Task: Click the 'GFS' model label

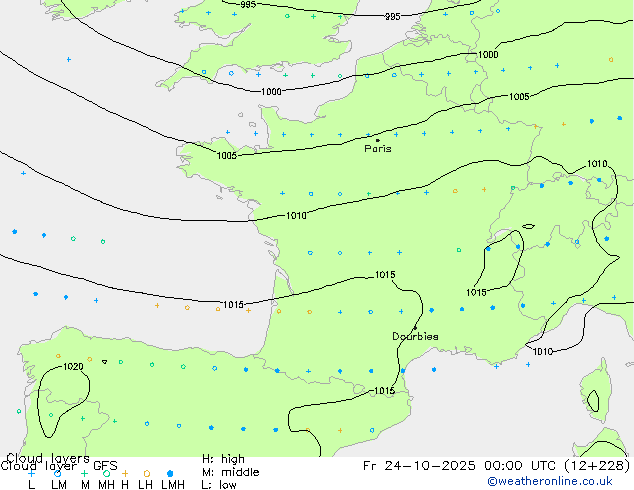Action: tap(105, 466)
